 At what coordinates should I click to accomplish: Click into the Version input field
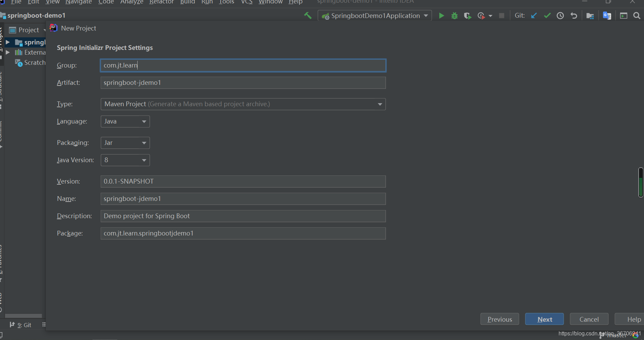243,182
